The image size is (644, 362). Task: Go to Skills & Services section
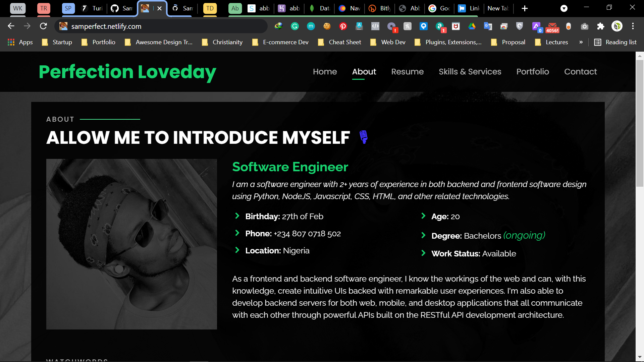(x=470, y=72)
